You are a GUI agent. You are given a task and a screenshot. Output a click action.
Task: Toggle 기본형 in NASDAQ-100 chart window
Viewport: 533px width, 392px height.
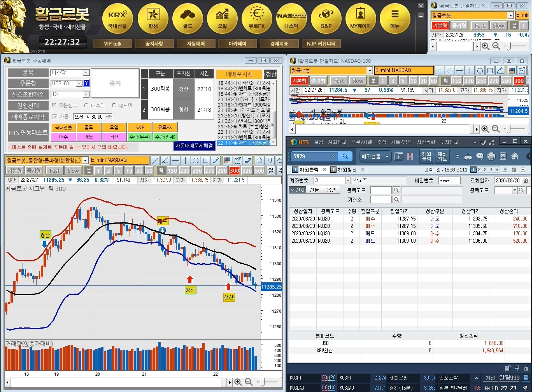tap(299, 81)
